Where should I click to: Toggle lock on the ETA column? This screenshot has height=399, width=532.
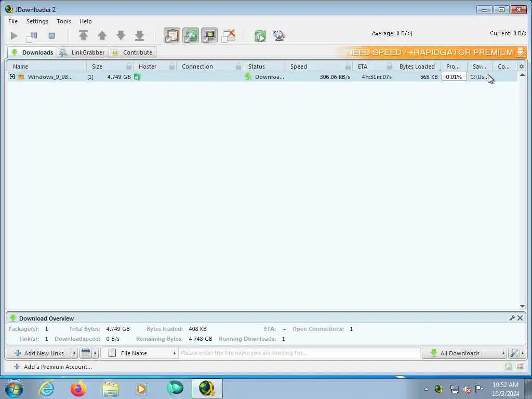click(390, 66)
